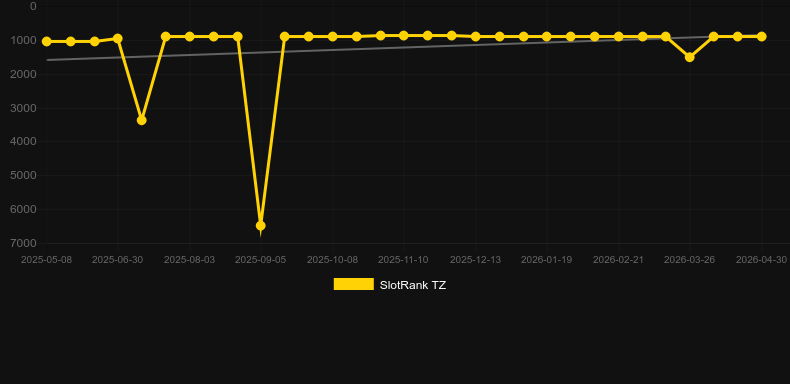Click the 2025-05-08 x-axis label

[46, 260]
